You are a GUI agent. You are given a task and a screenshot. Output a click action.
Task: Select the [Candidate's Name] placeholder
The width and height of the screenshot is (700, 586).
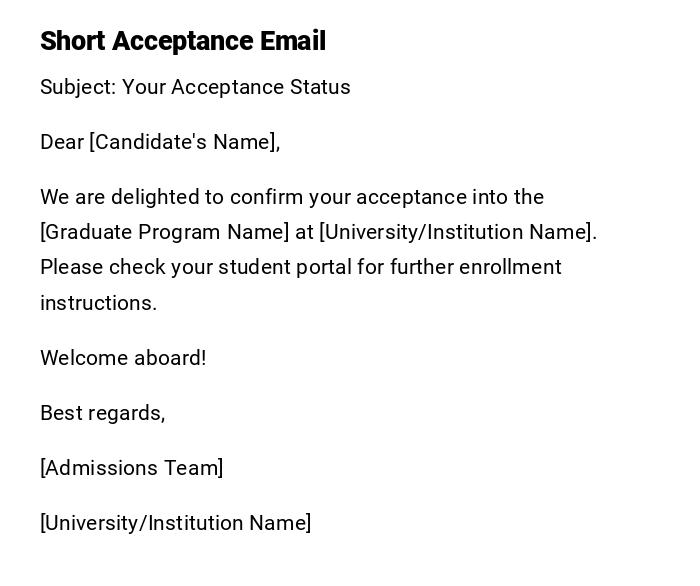184,142
